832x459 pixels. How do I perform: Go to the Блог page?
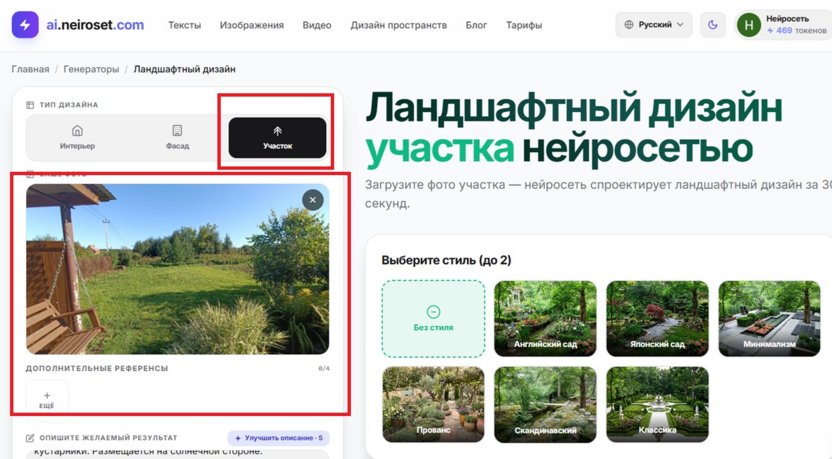[x=476, y=25]
